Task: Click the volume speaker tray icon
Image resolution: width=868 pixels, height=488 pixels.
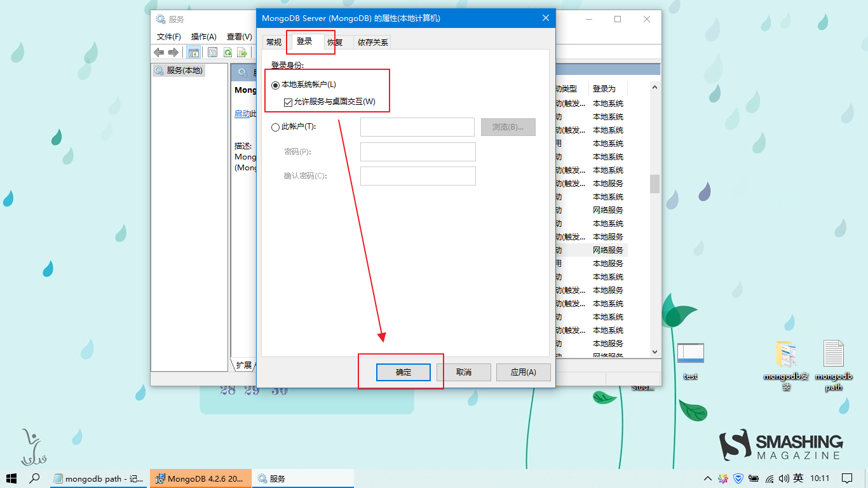Action: click(x=783, y=478)
